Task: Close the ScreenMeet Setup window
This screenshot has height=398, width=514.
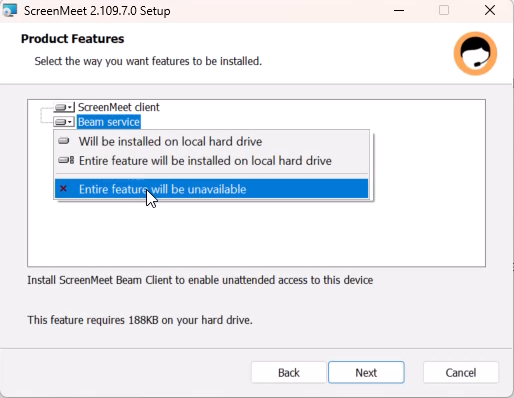Action: pos(490,11)
